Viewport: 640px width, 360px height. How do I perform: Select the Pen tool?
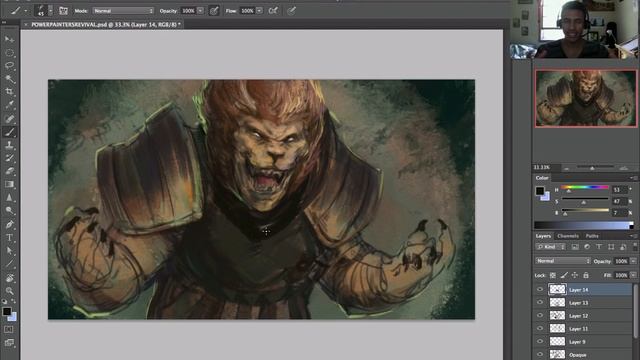tap(9, 224)
